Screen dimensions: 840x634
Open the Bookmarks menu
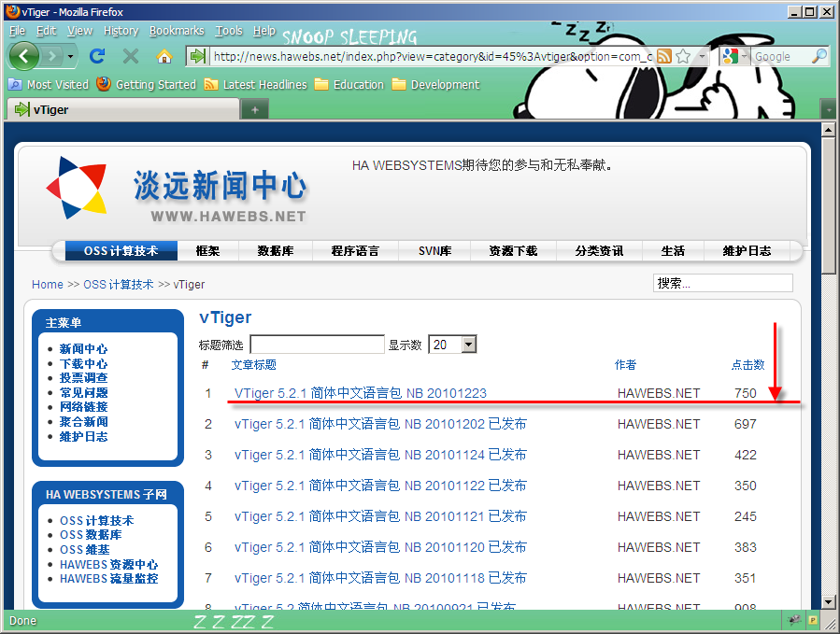(177, 31)
